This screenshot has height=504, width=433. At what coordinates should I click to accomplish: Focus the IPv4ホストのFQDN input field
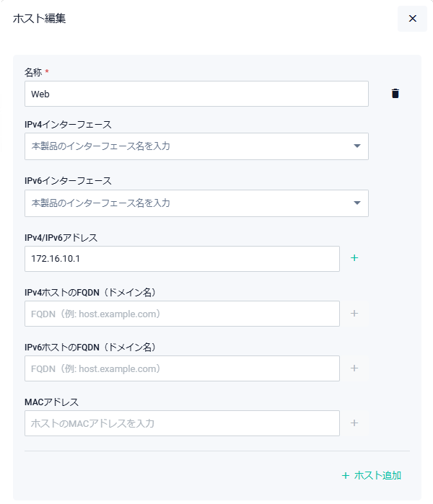click(x=182, y=314)
